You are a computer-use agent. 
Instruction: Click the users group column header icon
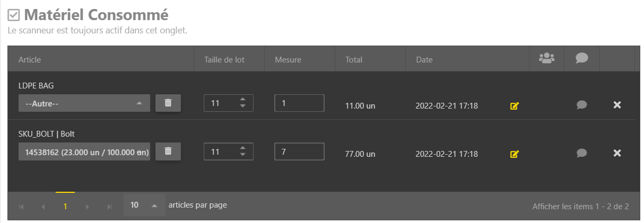[546, 58]
